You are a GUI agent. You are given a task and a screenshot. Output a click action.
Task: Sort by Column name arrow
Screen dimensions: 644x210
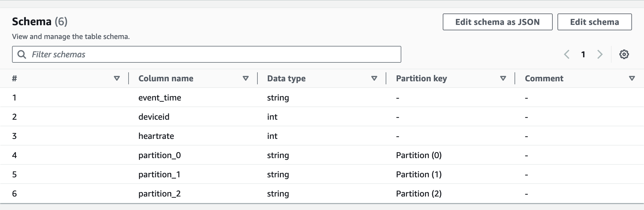[245, 78]
